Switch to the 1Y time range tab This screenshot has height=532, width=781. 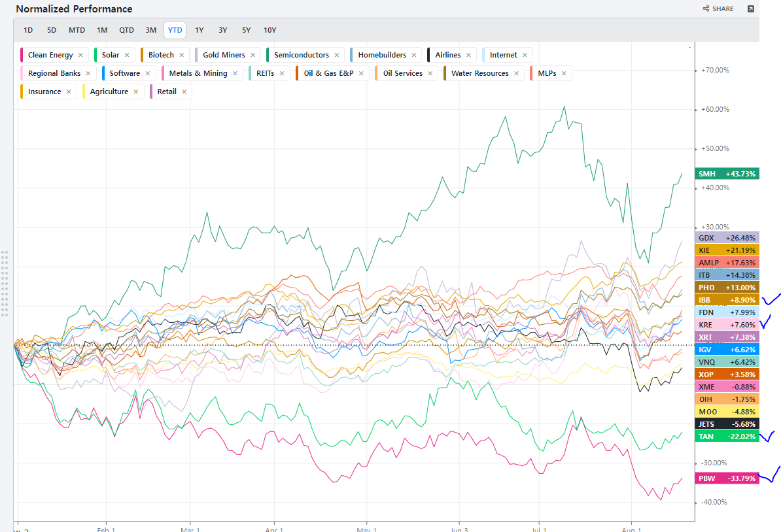point(200,30)
